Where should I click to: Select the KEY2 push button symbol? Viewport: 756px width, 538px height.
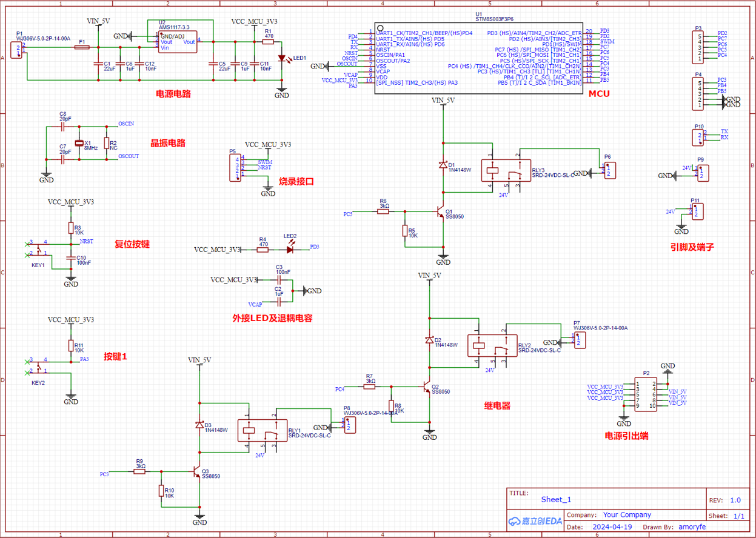pyautogui.click(x=38, y=366)
